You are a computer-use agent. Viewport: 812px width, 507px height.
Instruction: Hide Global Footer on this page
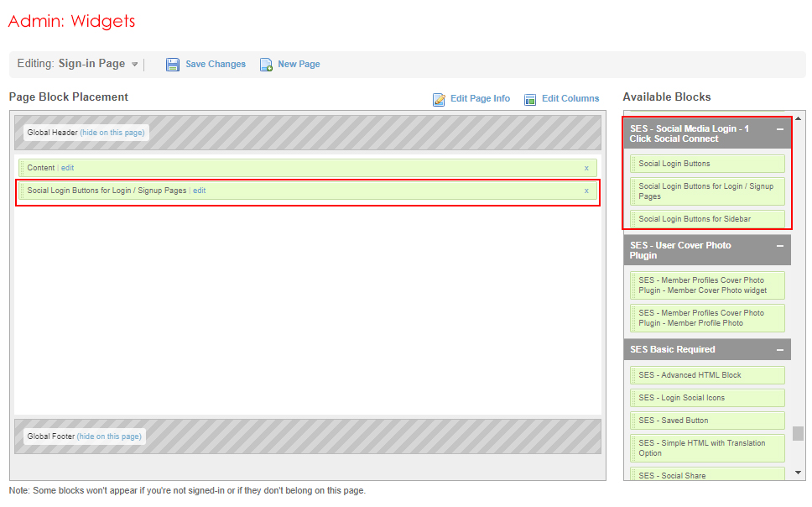tap(109, 436)
